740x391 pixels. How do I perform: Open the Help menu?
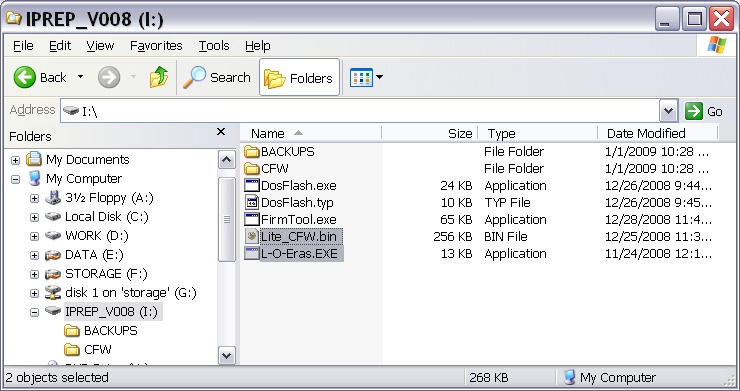click(258, 46)
